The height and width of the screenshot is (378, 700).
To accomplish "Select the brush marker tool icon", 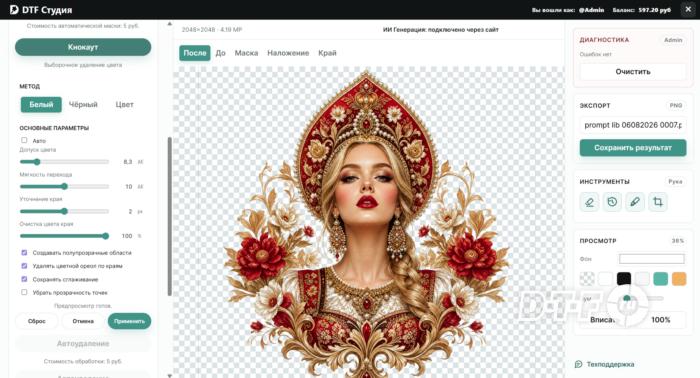I will pos(635,202).
